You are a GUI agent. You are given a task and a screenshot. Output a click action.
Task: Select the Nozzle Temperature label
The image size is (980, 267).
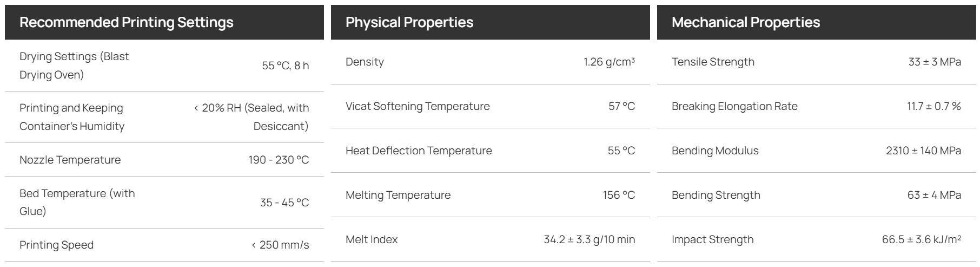70,160
